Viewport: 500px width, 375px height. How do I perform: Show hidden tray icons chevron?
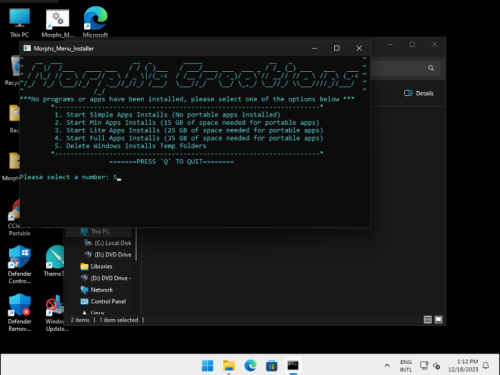(x=387, y=366)
